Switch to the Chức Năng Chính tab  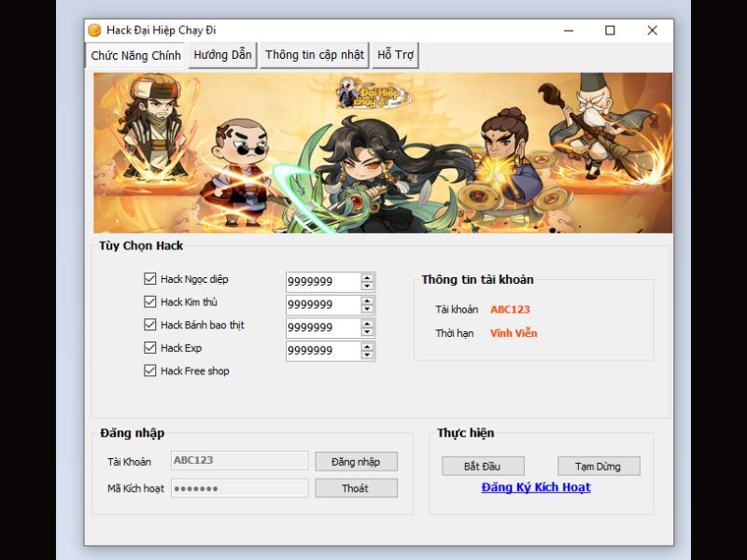pos(135,55)
